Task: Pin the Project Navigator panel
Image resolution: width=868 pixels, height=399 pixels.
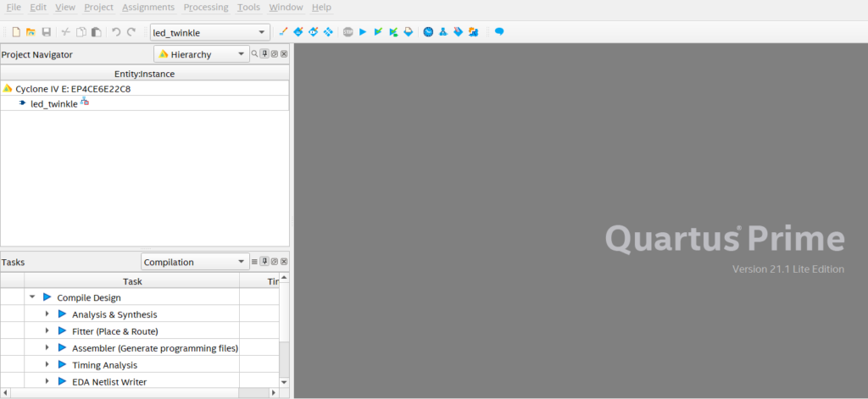Action: pyautogui.click(x=264, y=53)
